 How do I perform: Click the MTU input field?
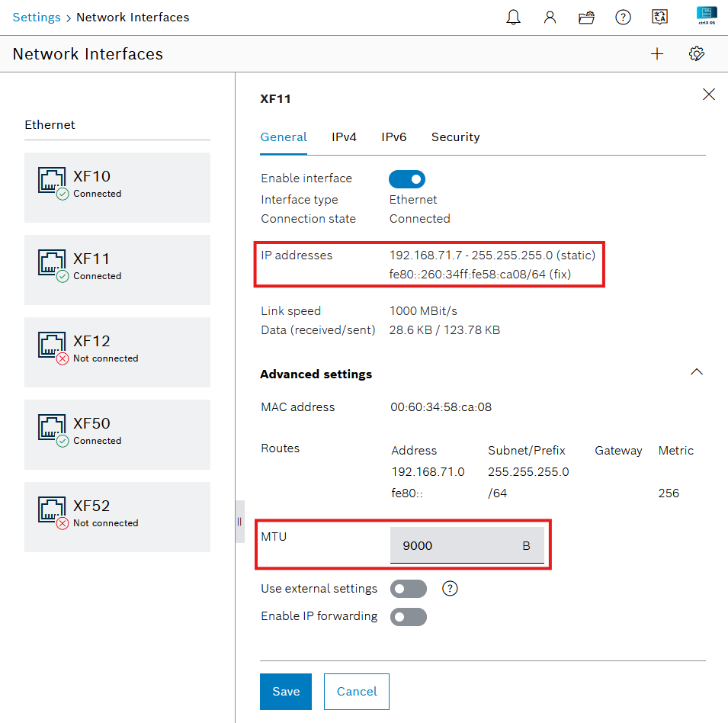pyautogui.click(x=467, y=545)
